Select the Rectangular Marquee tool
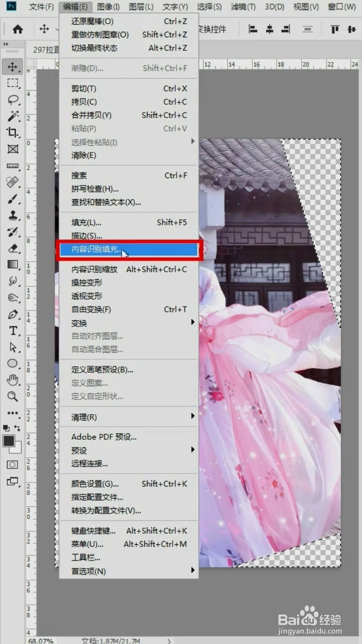Image resolution: width=362 pixels, height=644 pixels. tap(13, 83)
